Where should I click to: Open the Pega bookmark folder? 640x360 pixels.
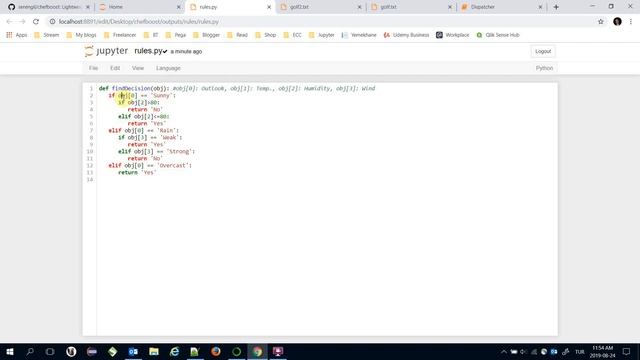click(x=176, y=35)
